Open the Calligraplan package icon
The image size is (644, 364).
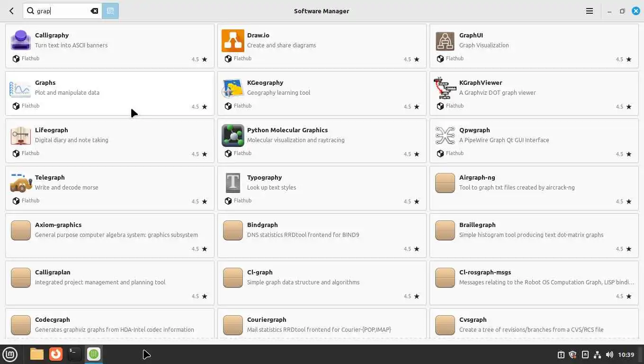(20, 278)
